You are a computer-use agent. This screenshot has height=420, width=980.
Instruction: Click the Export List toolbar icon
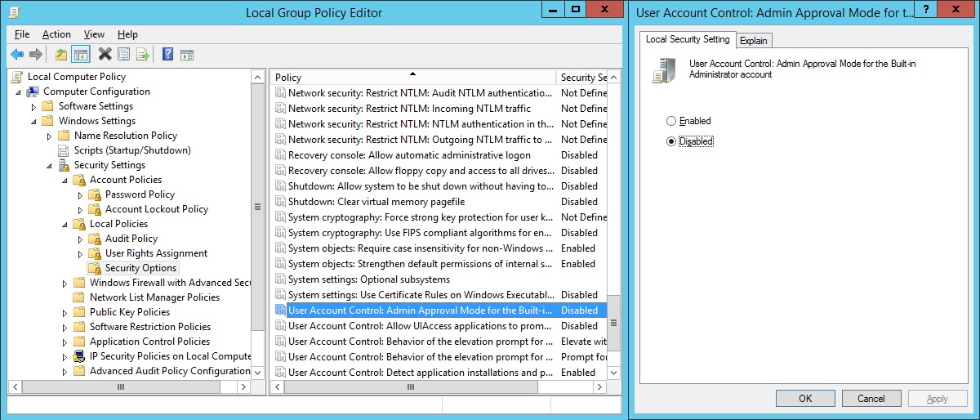coord(143,55)
